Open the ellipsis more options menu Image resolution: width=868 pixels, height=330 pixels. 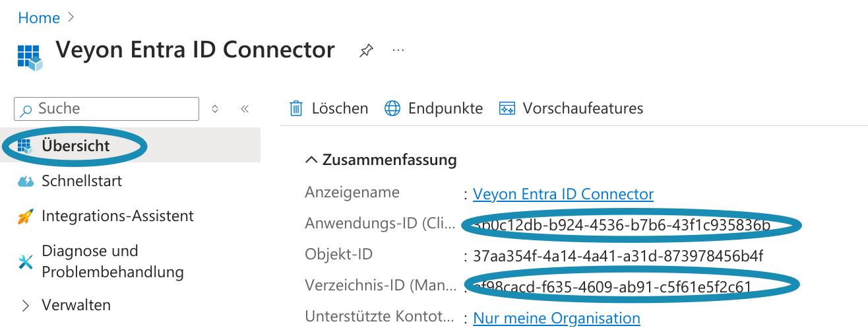(398, 50)
